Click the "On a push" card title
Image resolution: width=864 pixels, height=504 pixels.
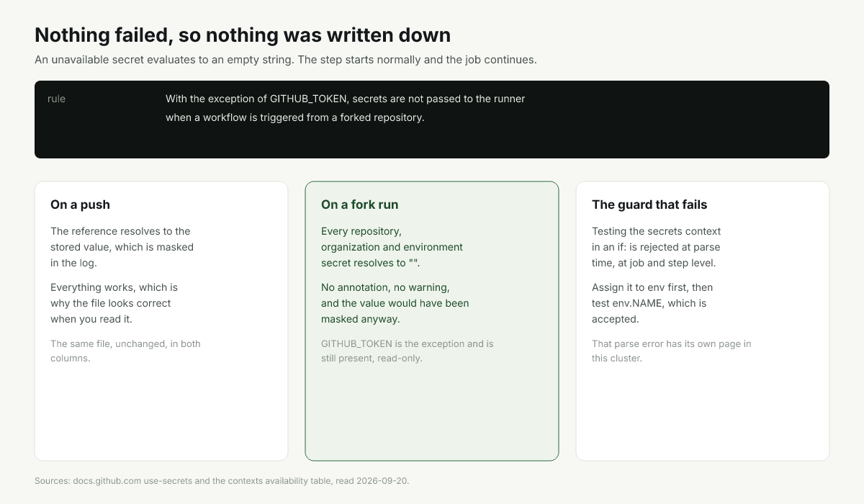pos(80,204)
